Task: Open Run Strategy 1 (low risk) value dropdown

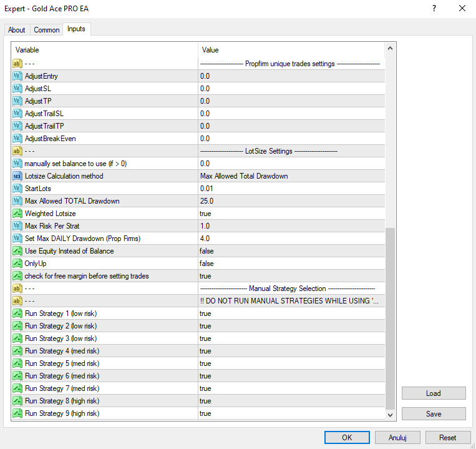Action: point(291,313)
